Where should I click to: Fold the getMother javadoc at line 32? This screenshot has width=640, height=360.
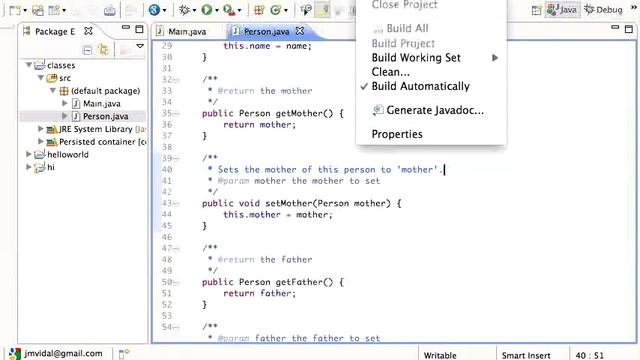pyautogui.click(x=176, y=80)
